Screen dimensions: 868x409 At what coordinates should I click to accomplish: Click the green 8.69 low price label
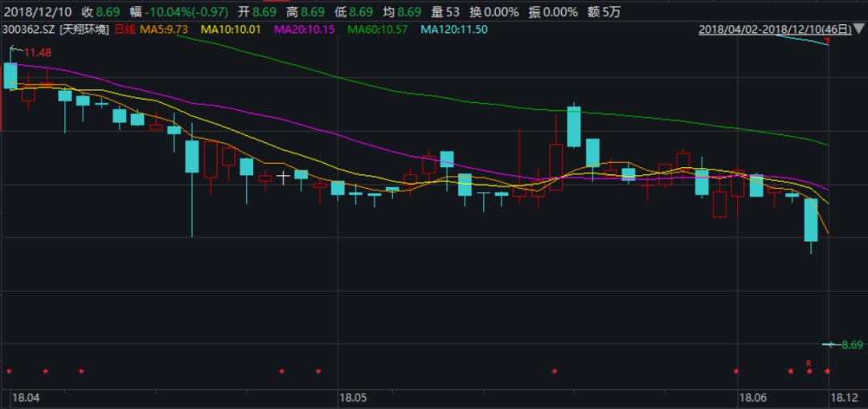pos(853,345)
